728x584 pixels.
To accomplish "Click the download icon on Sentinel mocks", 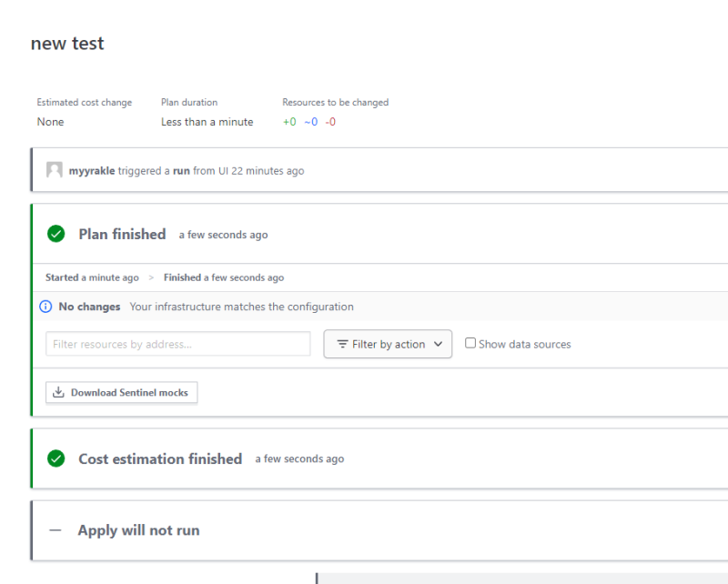I will click(x=58, y=393).
